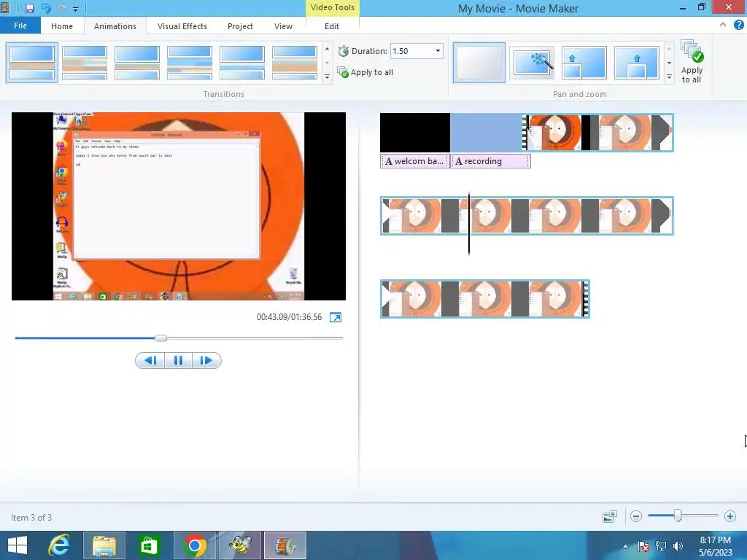747x560 pixels.
Task: Select the None pan and zoom option
Action: [479, 63]
